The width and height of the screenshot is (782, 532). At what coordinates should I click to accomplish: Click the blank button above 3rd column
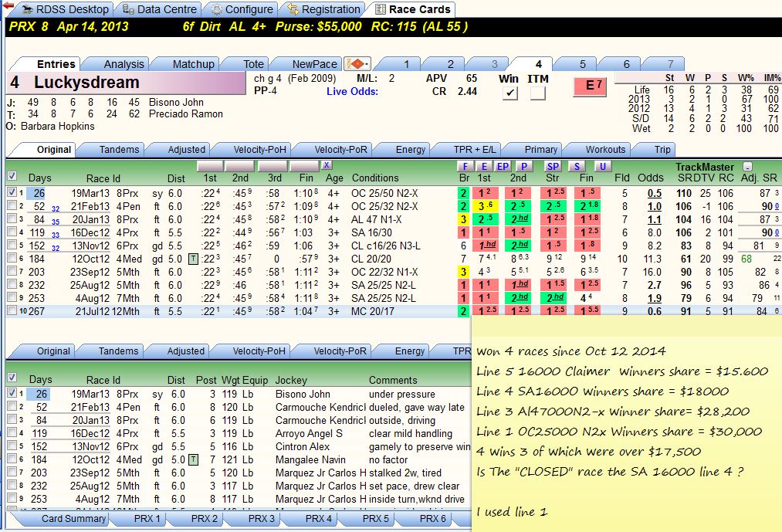coord(273,166)
